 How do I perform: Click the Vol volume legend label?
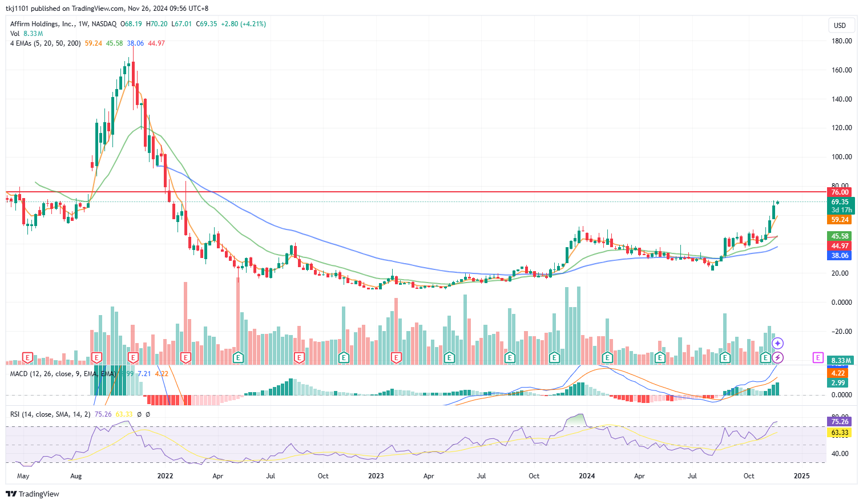point(15,34)
